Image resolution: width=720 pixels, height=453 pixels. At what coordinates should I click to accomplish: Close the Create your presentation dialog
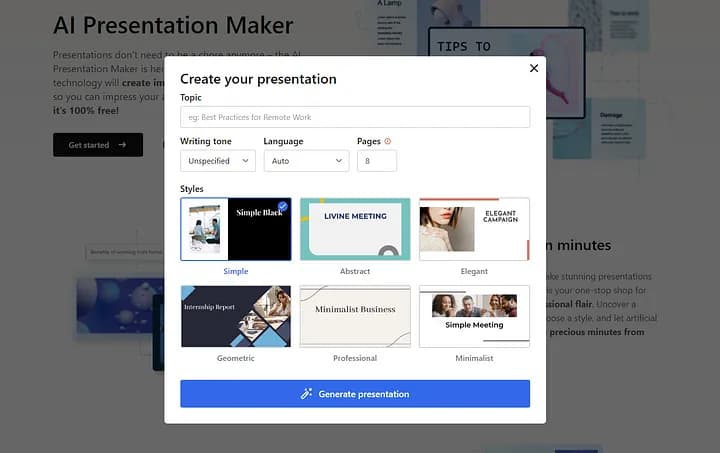[x=534, y=68]
